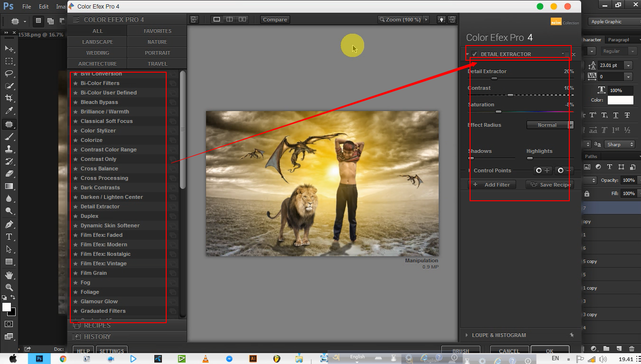Viewport: 641px width, 364px height.
Task: Click the Manipulation preview image
Action: (322, 184)
